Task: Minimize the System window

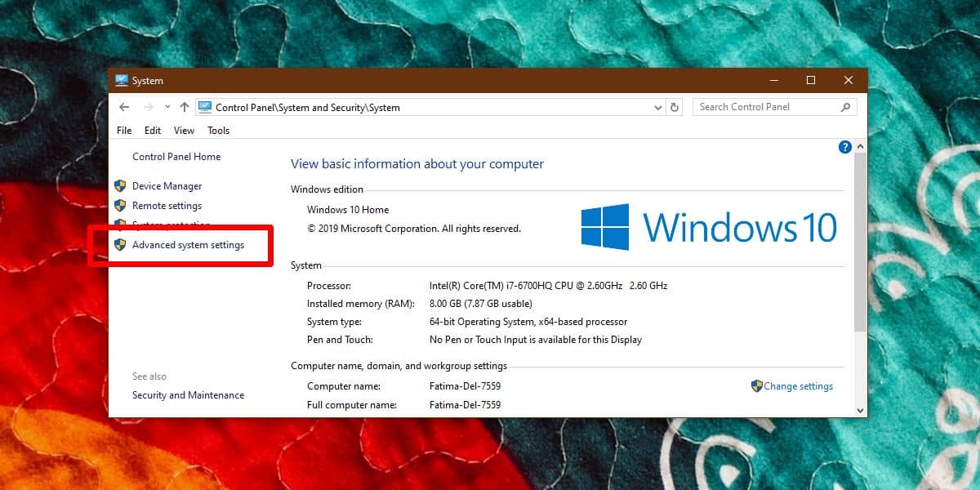Action: pyautogui.click(x=773, y=80)
